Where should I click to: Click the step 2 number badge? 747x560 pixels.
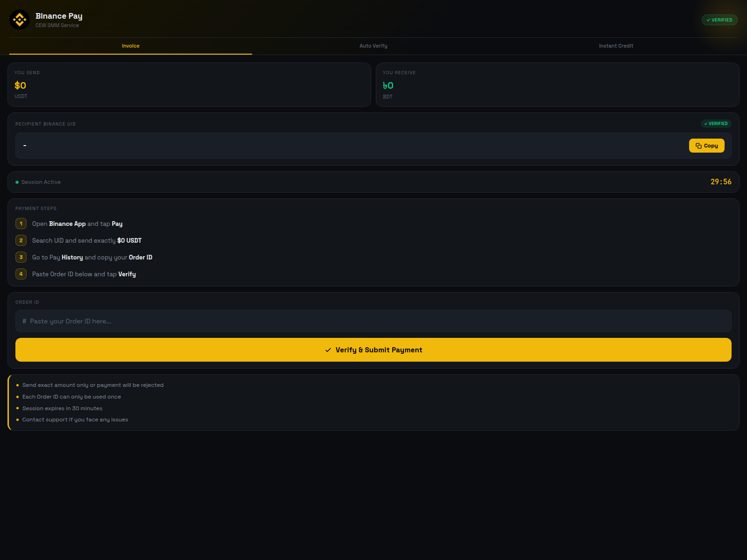(21, 240)
